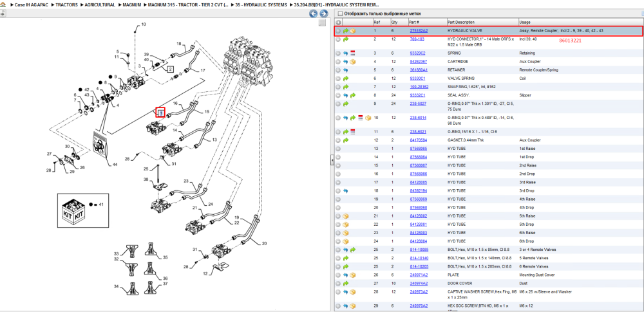Click blue arrow icon in ref 18 HYD TUBE row

[x=346, y=190]
